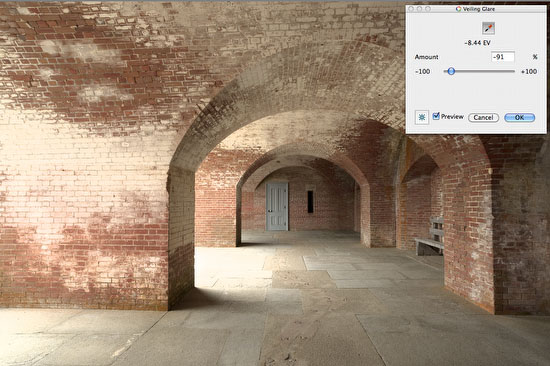Screen dimensions: 550x366
Task: Click the Amount slider thumb
Action: (451, 71)
